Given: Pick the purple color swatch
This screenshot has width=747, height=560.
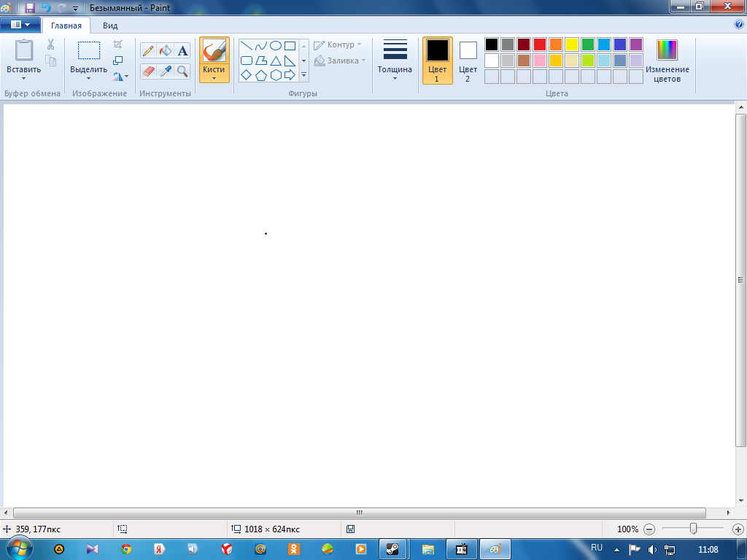Looking at the screenshot, I should click(x=636, y=44).
